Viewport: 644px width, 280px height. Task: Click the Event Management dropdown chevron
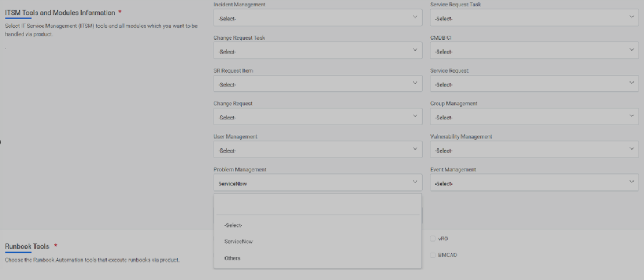tap(631, 183)
